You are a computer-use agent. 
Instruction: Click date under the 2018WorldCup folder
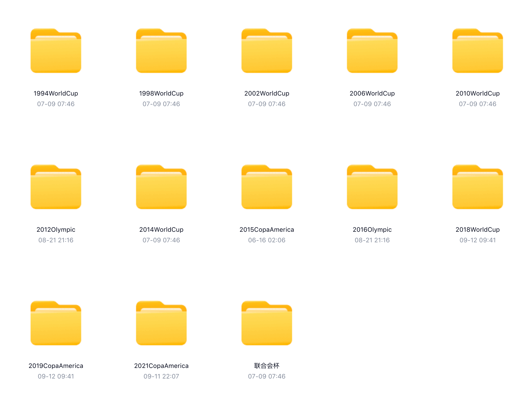tap(478, 240)
